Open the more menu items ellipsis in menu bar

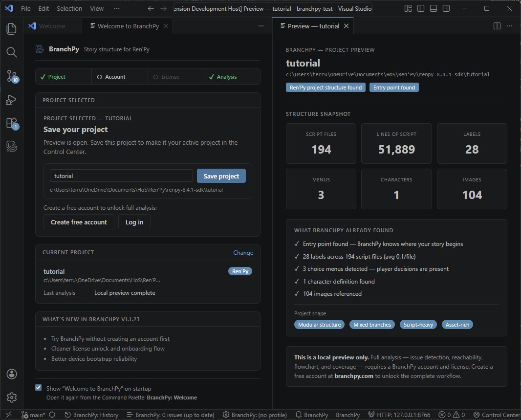pos(116,9)
